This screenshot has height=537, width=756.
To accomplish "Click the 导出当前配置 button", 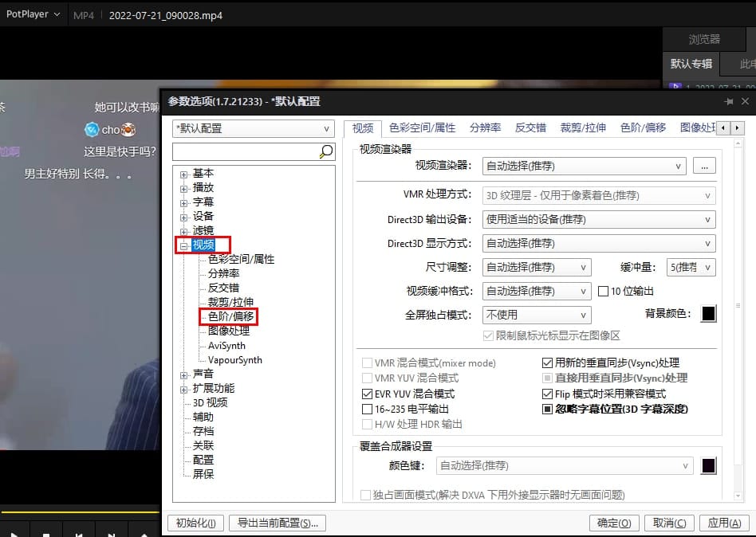I will coord(278,523).
